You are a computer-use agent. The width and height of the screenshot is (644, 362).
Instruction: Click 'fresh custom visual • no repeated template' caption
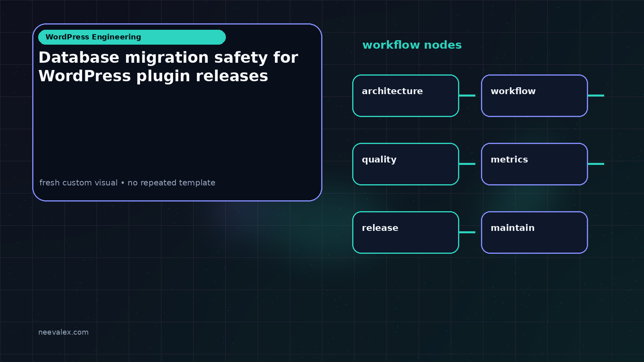(x=127, y=183)
